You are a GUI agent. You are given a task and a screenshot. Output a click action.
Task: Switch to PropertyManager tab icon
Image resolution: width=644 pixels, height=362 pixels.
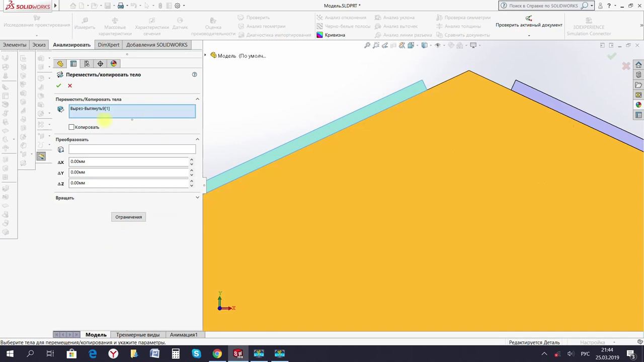73,64
